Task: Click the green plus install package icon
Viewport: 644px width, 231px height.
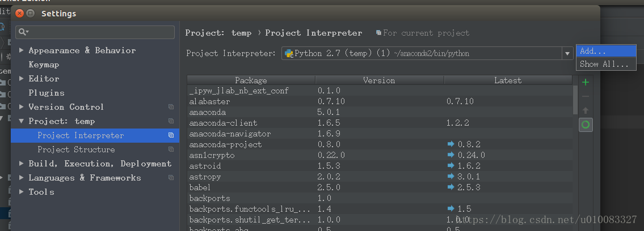Action: pyautogui.click(x=586, y=82)
